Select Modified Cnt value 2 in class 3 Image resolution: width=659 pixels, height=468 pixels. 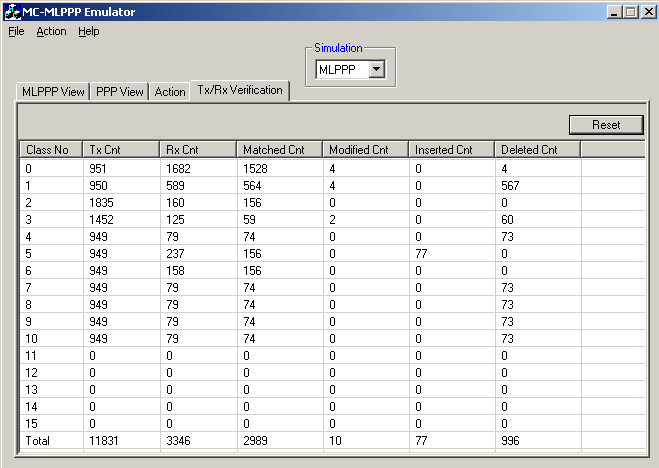click(x=332, y=220)
